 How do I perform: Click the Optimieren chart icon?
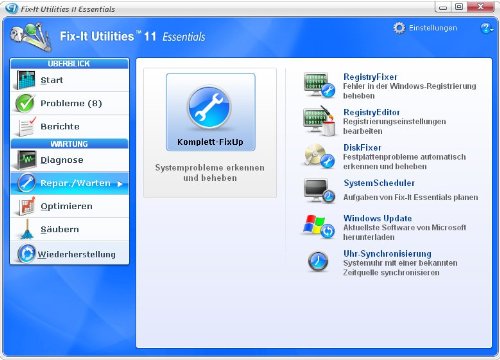pos(26,206)
